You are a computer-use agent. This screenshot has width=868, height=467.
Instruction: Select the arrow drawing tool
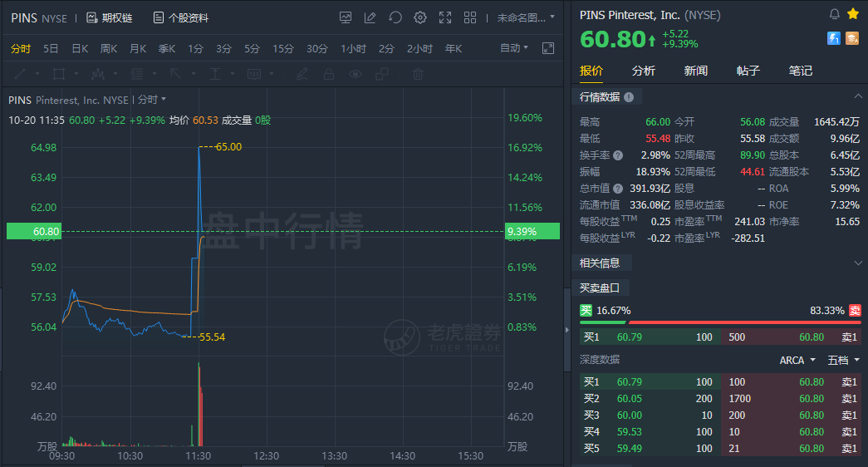[x=175, y=74]
